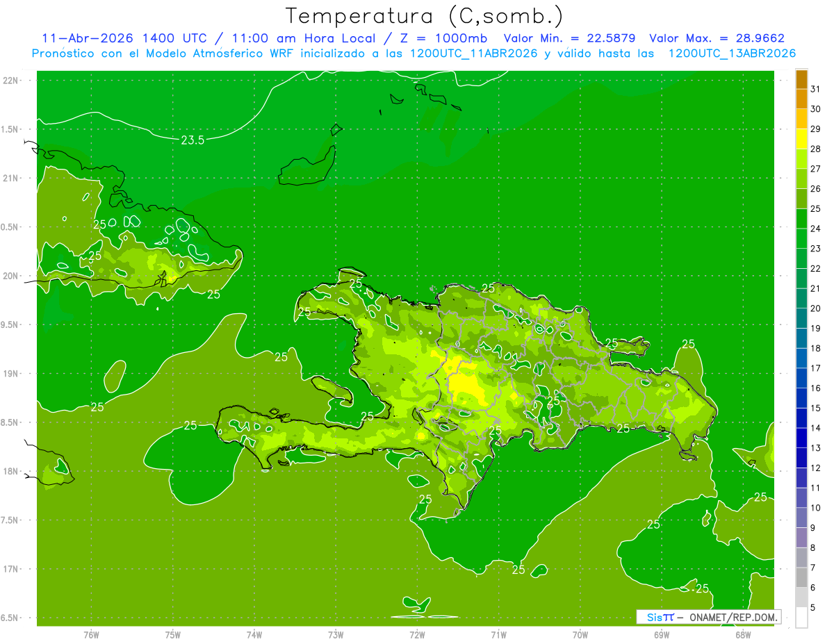Select the yellow 28 degree legend swatch

pos(801,139)
